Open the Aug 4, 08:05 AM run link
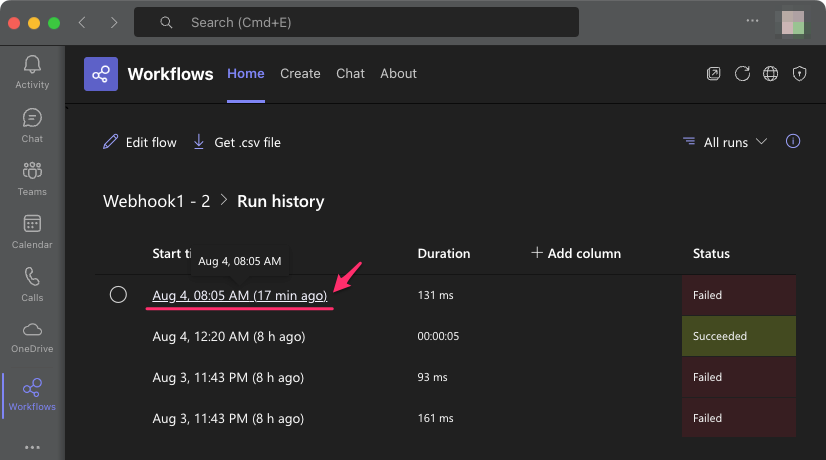Screen dimensions: 826x460 click(240, 296)
